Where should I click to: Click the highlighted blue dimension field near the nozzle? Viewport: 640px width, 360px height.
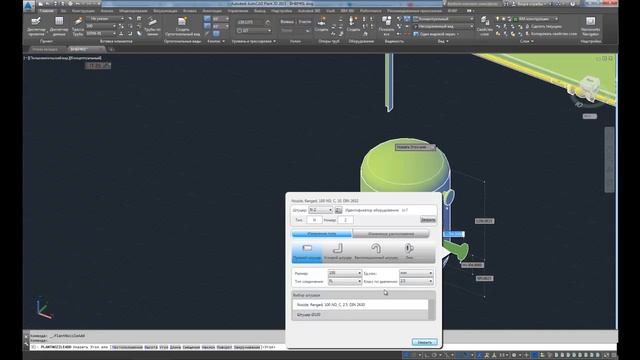point(453,234)
